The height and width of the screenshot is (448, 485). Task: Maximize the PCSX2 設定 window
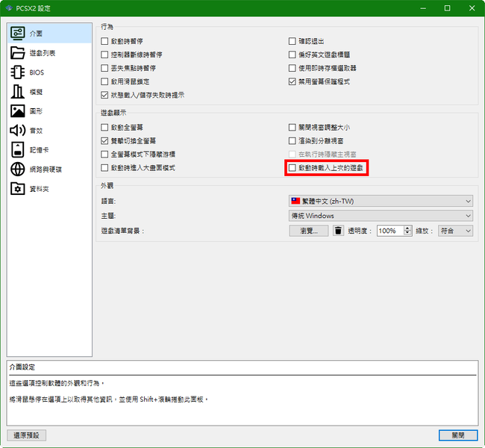tap(447, 8)
